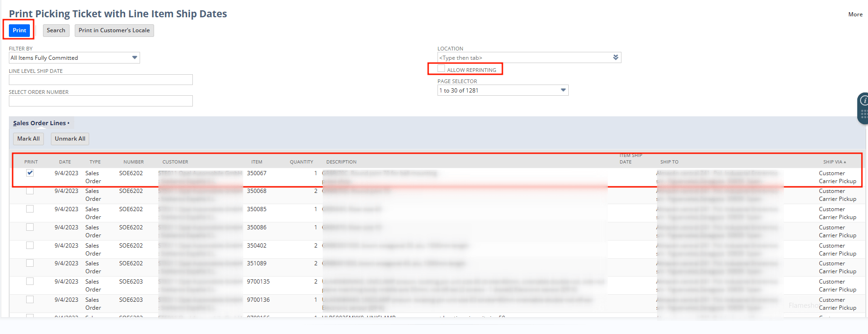Screen dimensions: 868x334
Task: Click the Ship Via column sort arrow
Action: tap(845, 162)
